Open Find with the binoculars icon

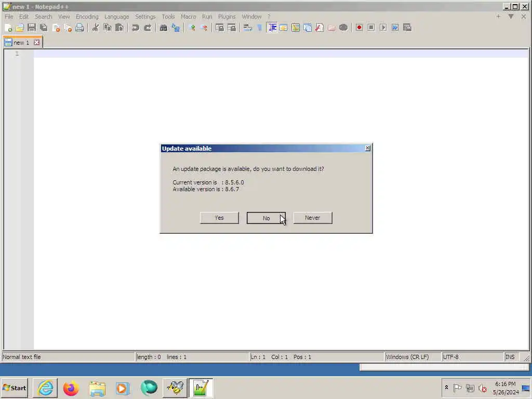click(163, 28)
